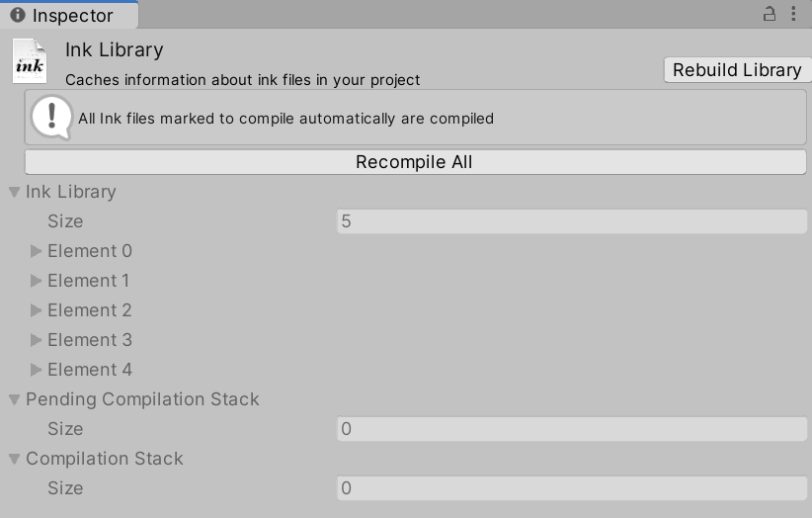Collapse the Pending Compilation Stack section

(x=14, y=399)
